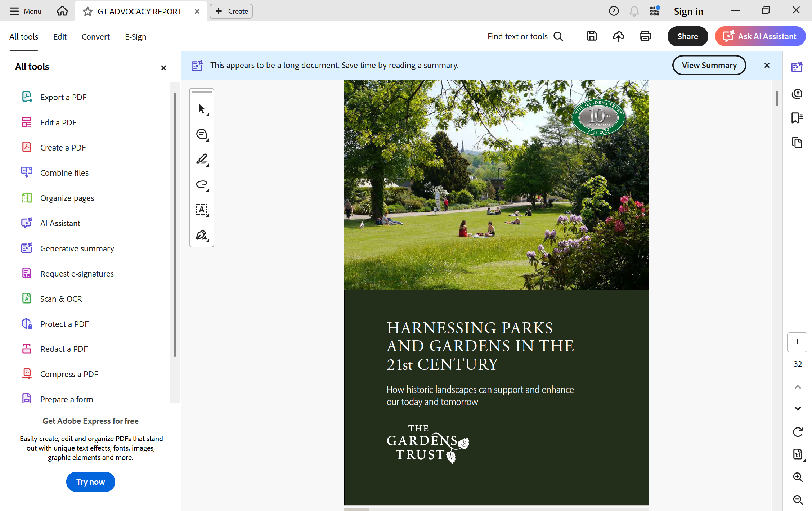Select the text box recognition tool
Image resolution: width=812 pixels, height=511 pixels.
pos(202,210)
